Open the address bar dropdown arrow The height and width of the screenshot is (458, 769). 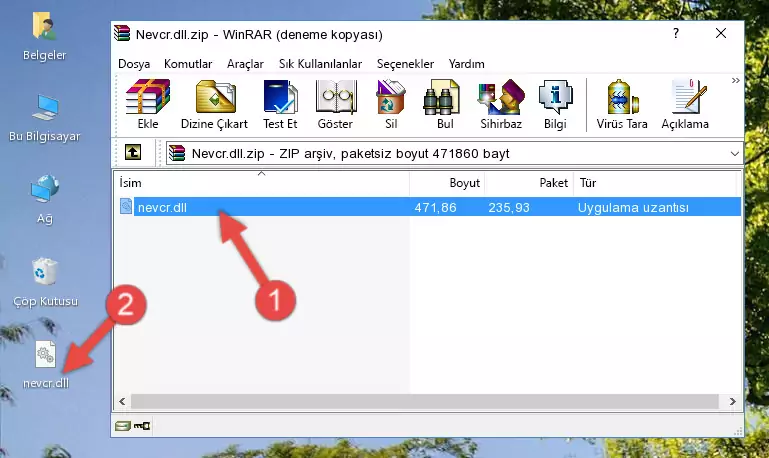tap(734, 153)
